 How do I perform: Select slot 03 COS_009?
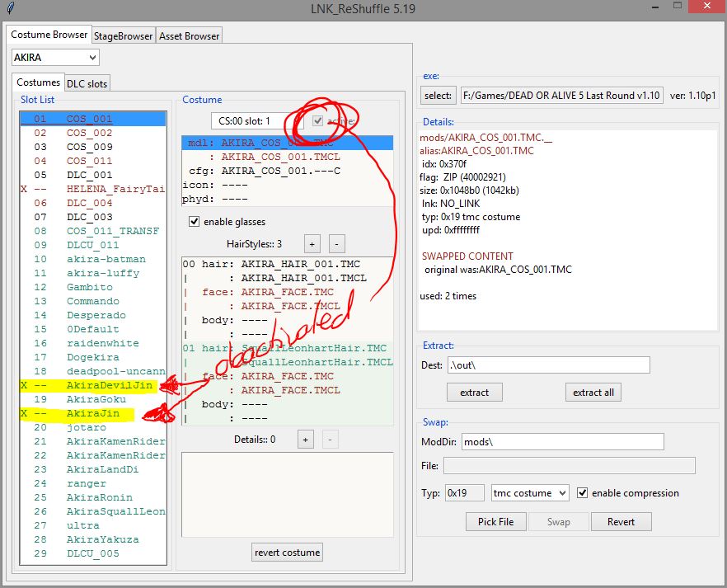pyautogui.click(x=92, y=147)
